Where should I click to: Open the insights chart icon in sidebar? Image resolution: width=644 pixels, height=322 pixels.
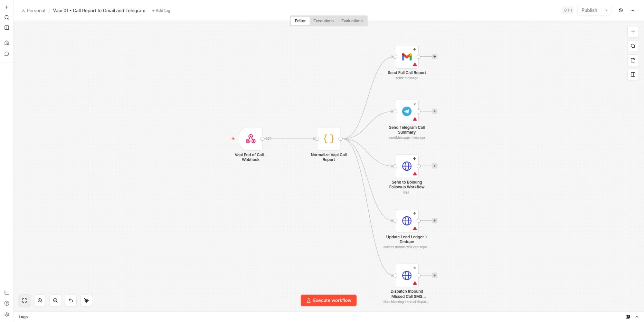point(7,292)
